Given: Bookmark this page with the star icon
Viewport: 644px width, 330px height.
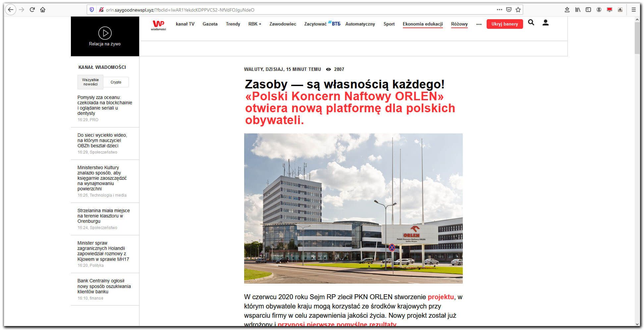Looking at the screenshot, I should (518, 10).
